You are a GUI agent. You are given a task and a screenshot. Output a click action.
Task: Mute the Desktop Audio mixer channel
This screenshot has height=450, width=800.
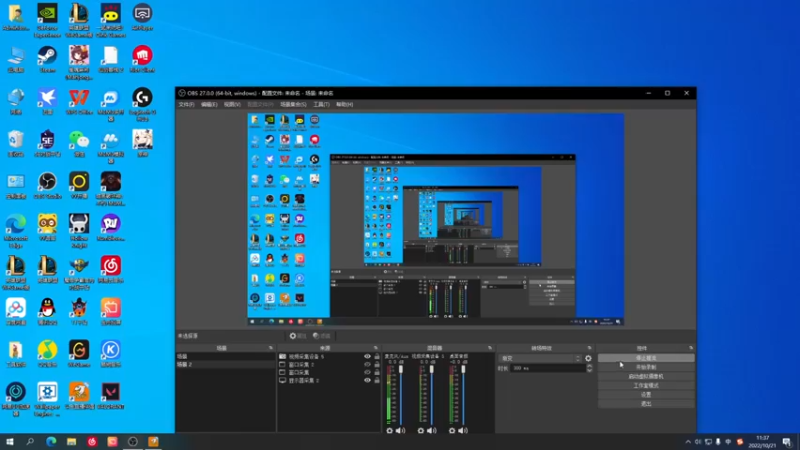463,431
